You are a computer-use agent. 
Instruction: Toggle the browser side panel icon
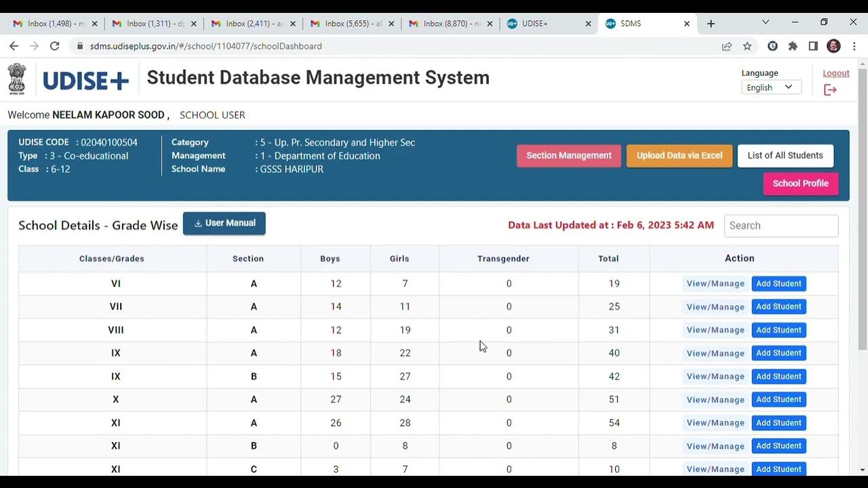813,46
